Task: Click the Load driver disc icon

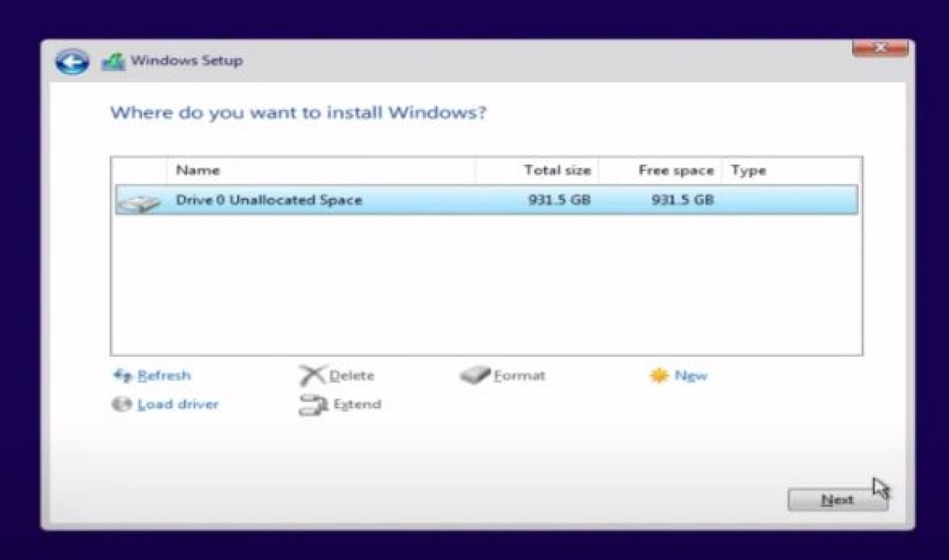Action: (122, 404)
